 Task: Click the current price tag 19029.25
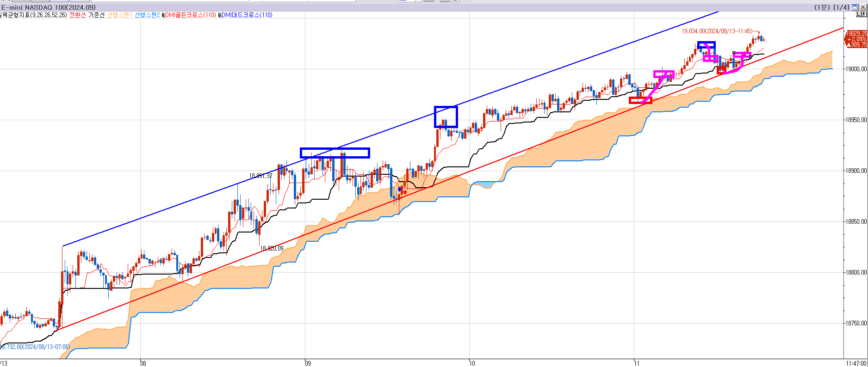[856, 34]
